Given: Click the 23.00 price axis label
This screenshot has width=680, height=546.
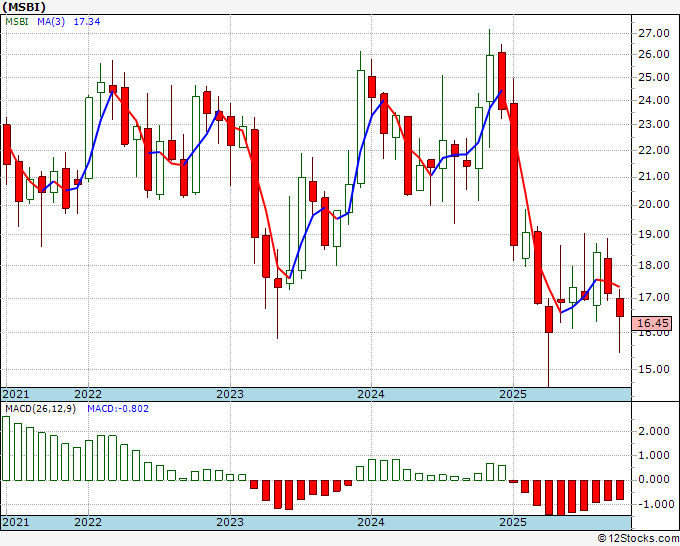Looking at the screenshot, I should (654, 124).
